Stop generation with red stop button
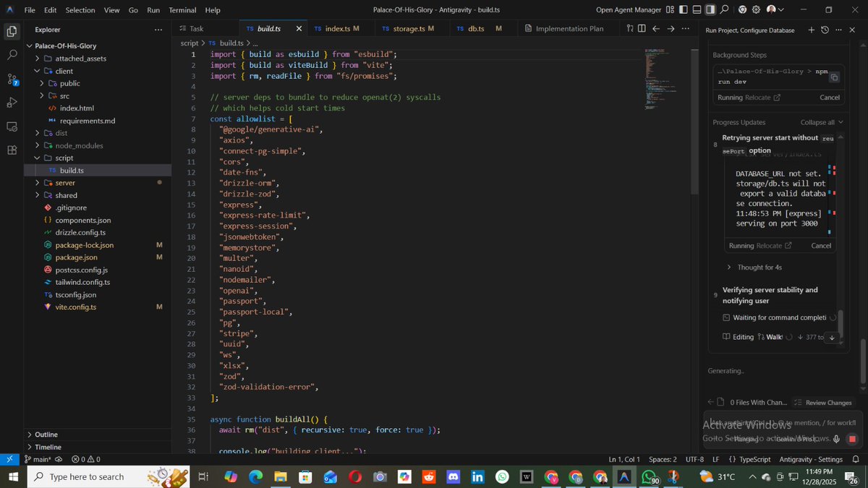 point(852,439)
